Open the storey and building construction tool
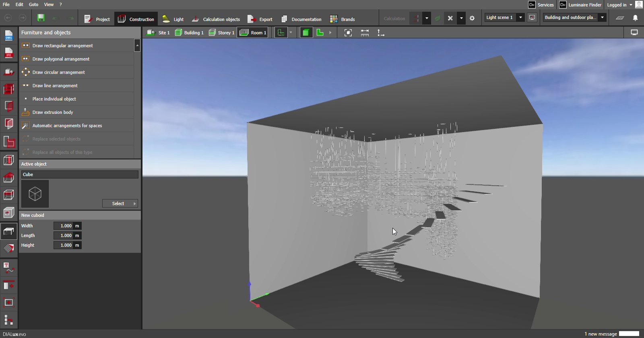Screen dimensions: 644x338 8,89
